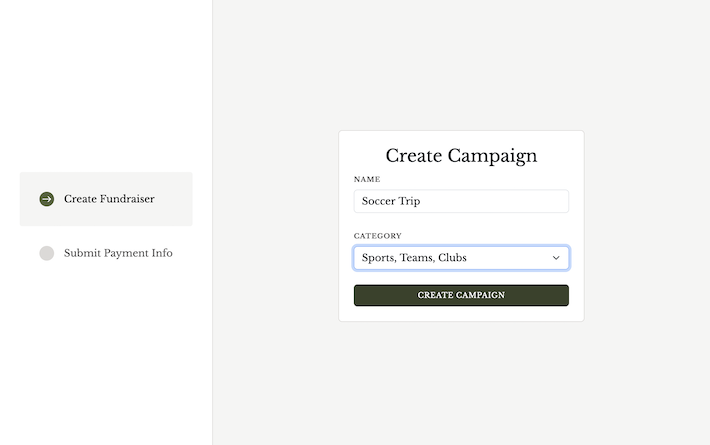This screenshot has height=445, width=710.
Task: Click the 'Create Fundraiser' sidebar text
Action: (x=109, y=199)
